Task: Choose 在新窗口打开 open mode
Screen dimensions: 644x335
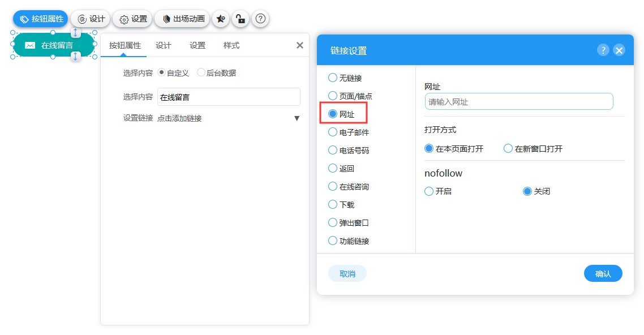Action: click(x=533, y=149)
